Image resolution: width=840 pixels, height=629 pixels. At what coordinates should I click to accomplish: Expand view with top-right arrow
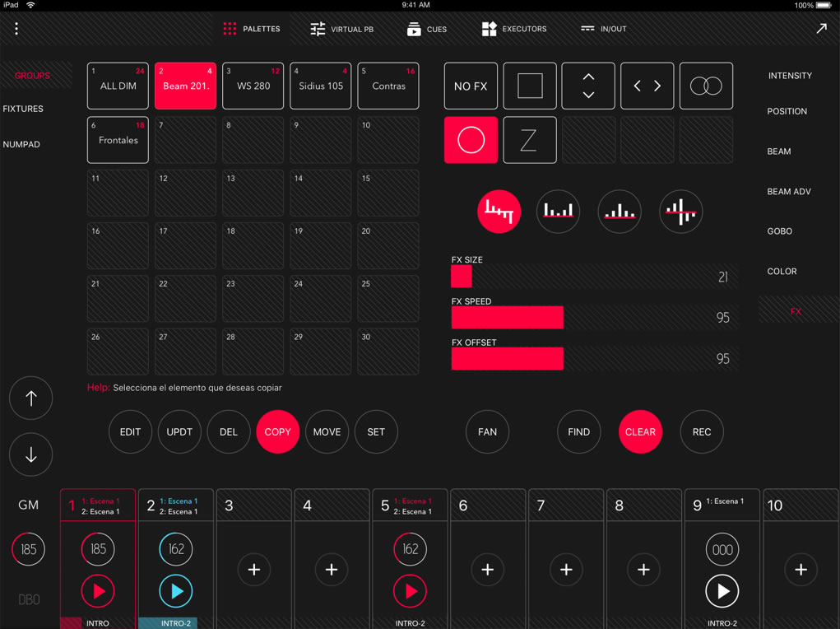click(x=821, y=29)
